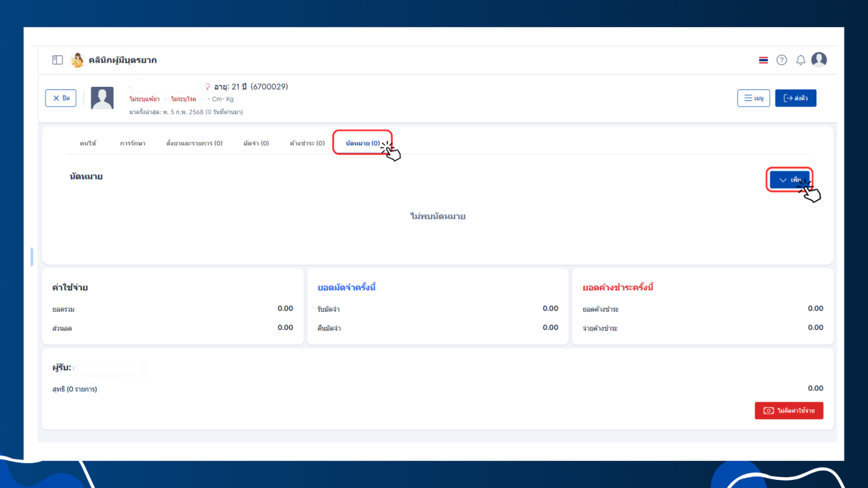Switch to the คนไข้ tab
The width and height of the screenshot is (868, 488).
88,143
